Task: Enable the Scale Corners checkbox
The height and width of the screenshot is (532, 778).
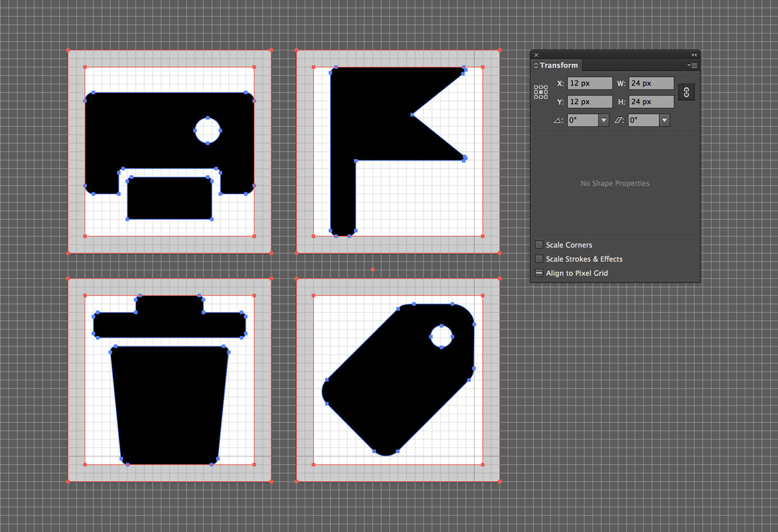Action: [x=539, y=245]
